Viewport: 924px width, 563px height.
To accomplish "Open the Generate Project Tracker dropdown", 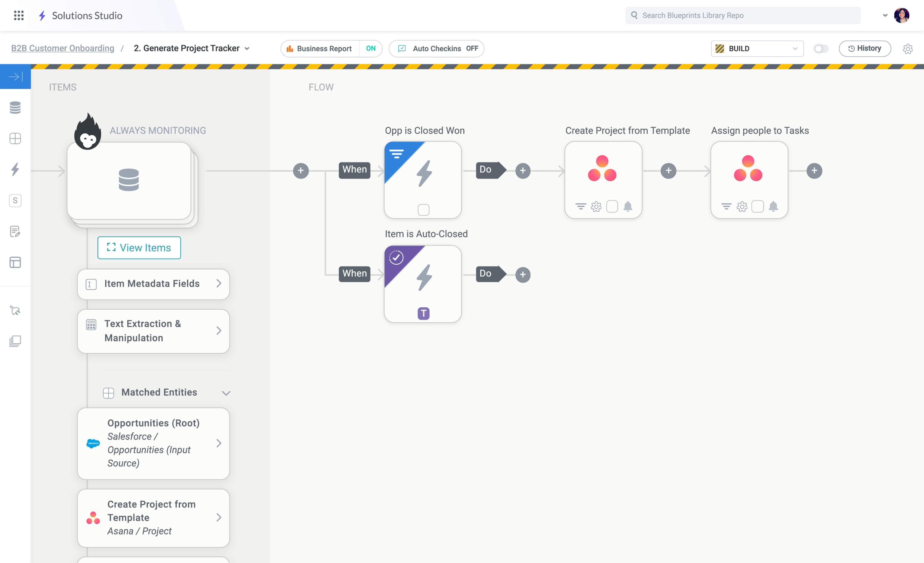I will (x=247, y=49).
